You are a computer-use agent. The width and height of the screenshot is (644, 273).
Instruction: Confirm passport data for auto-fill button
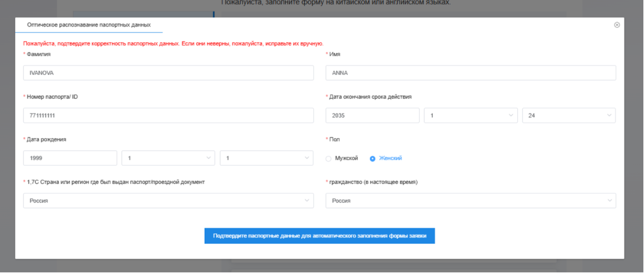pos(319,236)
